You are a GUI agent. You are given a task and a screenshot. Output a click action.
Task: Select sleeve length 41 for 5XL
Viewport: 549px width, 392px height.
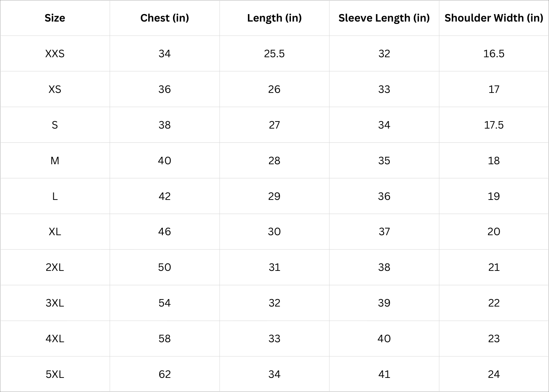(x=384, y=374)
